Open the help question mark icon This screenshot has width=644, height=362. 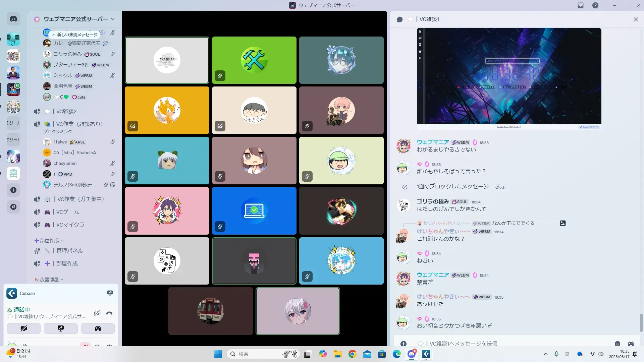click(595, 5)
